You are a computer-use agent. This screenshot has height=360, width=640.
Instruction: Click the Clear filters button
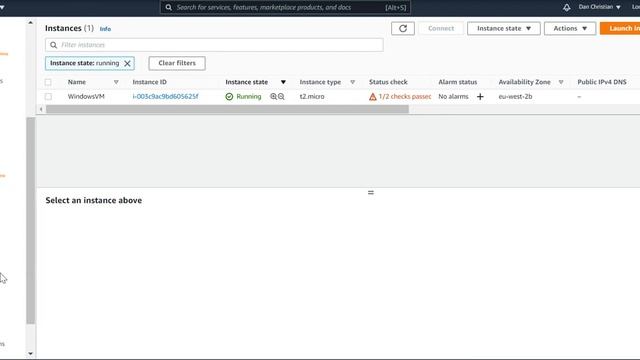[x=177, y=63]
